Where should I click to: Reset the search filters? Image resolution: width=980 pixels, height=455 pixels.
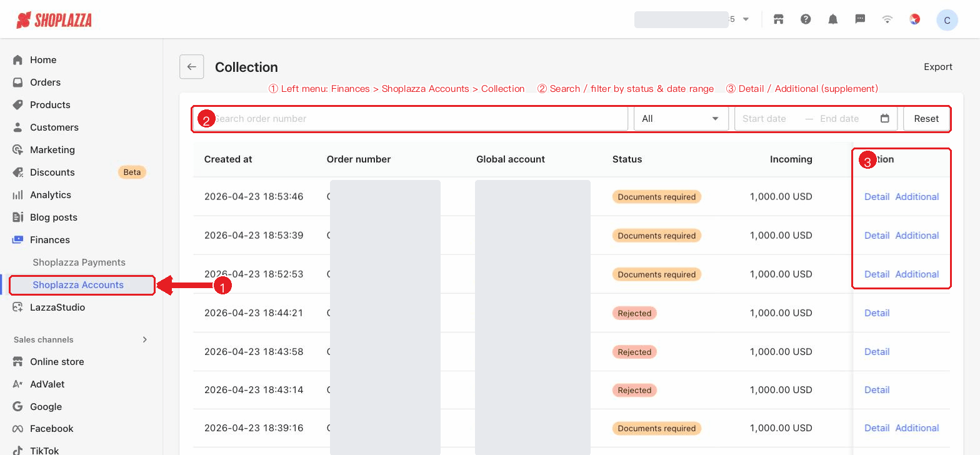pyautogui.click(x=926, y=119)
